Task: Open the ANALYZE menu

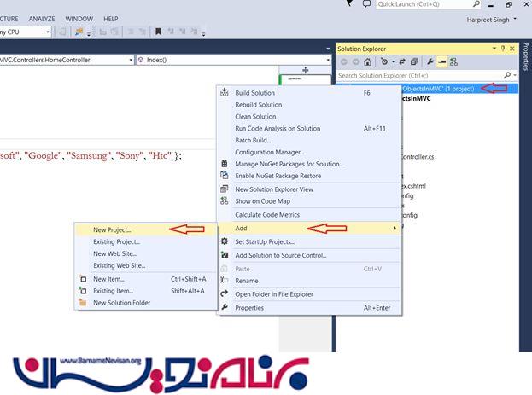Action: point(42,19)
